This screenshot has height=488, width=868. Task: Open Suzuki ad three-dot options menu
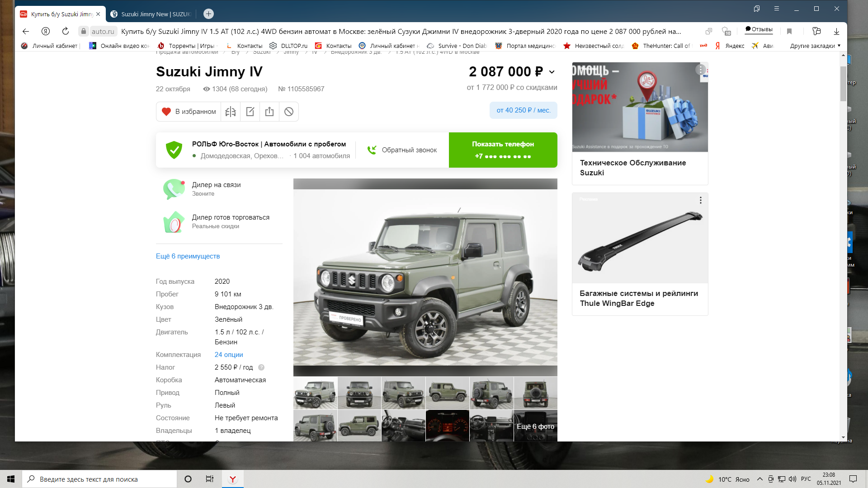click(701, 70)
